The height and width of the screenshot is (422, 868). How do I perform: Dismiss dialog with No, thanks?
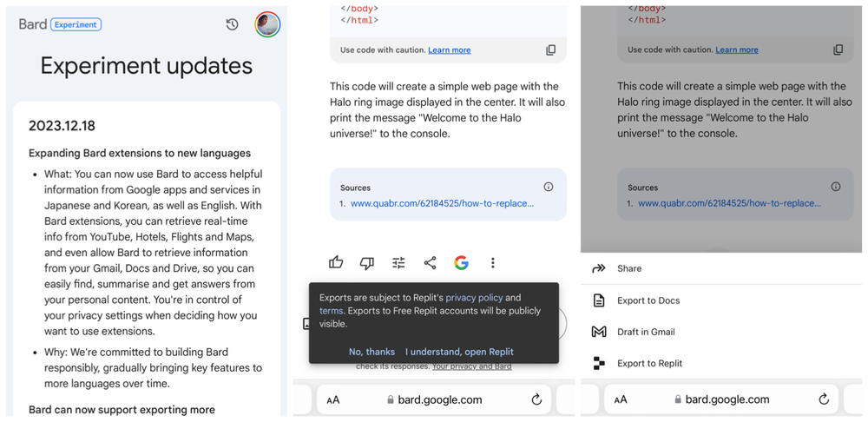372,352
